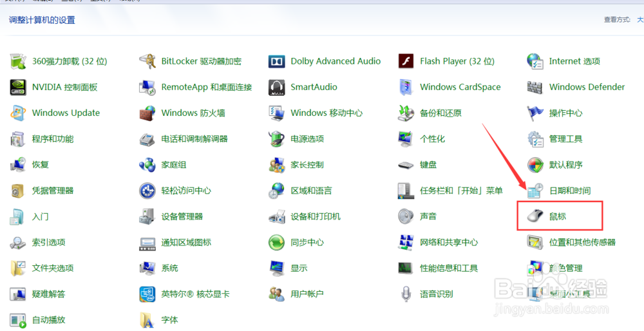Open the 位置和其他传感器 link
This screenshot has height=331, width=644.
tap(582, 242)
